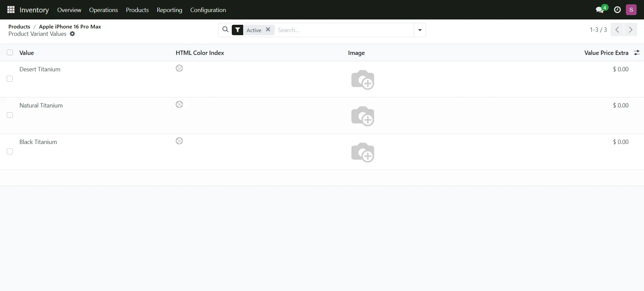Open the user avatar menu

pos(631,10)
